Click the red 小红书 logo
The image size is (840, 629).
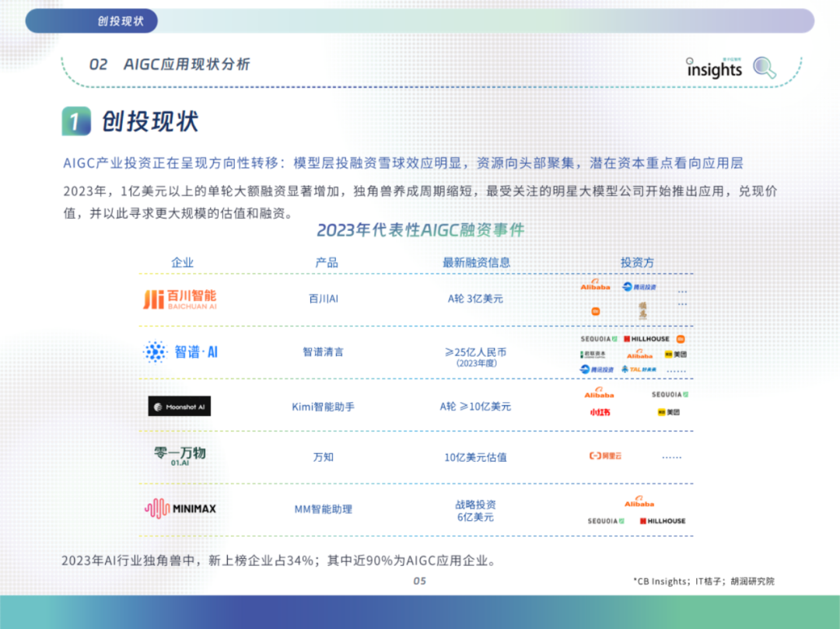[600, 412]
